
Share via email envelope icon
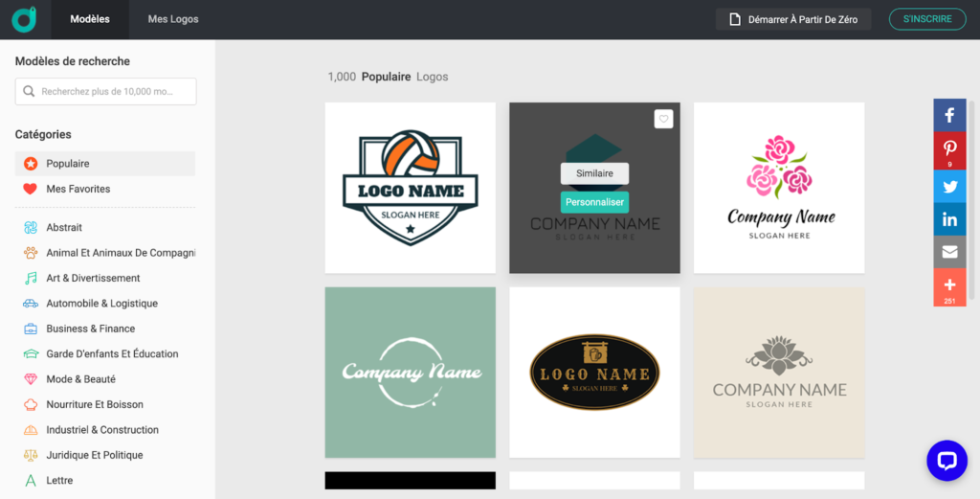click(949, 252)
